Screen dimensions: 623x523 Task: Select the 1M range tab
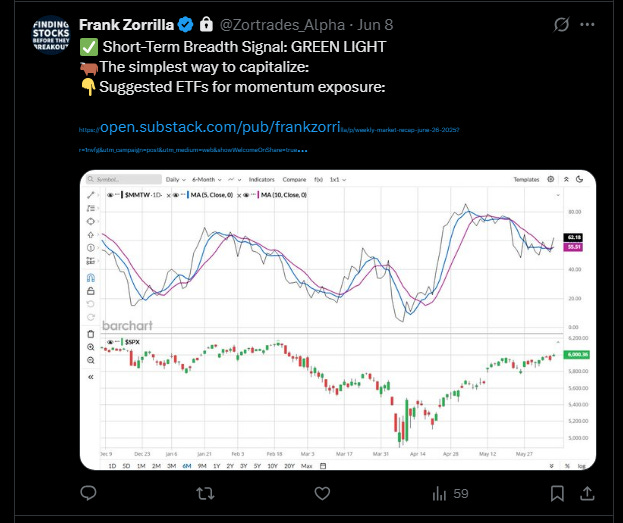141,466
